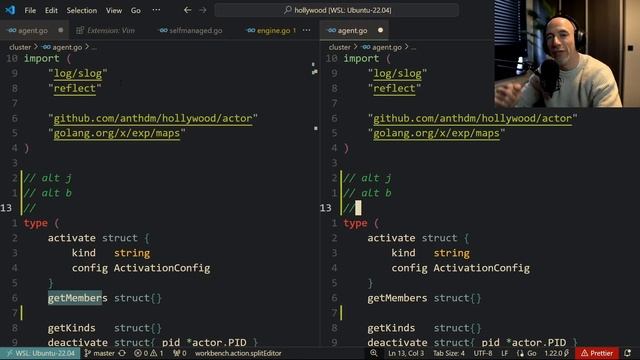Open "log/slog" import link in left editor
640x360 pixels.
[78, 73]
